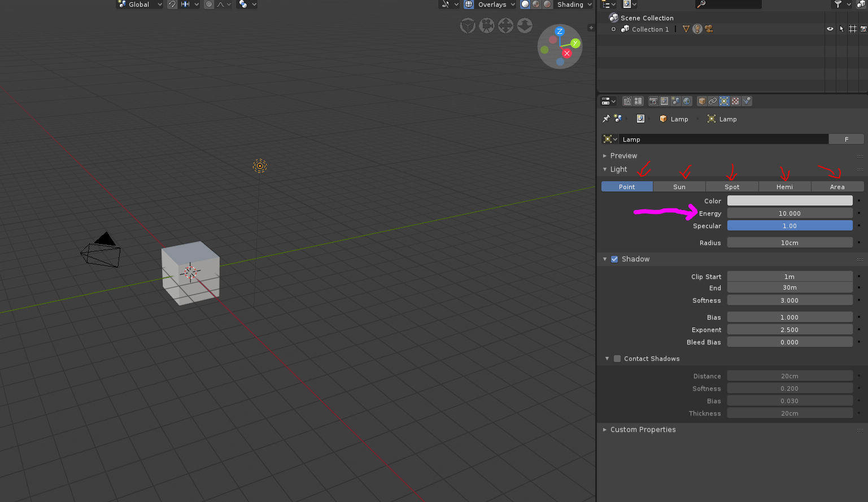The width and height of the screenshot is (868, 502).
Task: Open the properties editor type dropdown
Action: [x=608, y=101]
